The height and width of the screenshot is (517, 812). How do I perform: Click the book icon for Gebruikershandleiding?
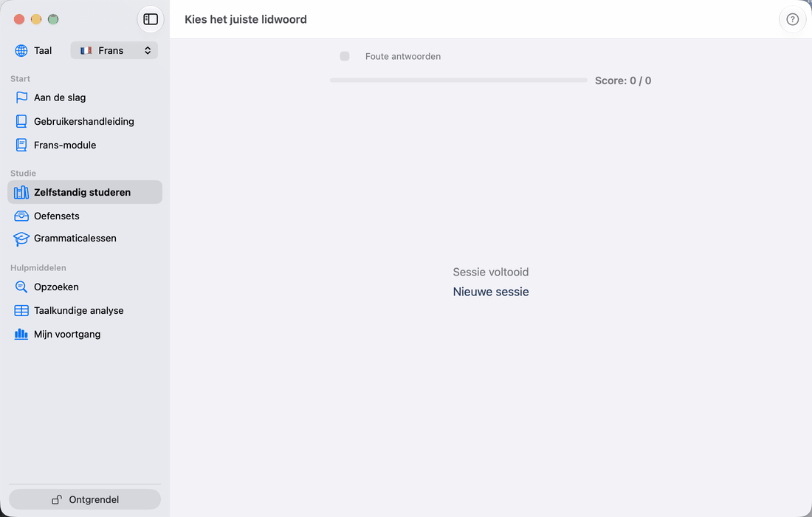(x=21, y=121)
